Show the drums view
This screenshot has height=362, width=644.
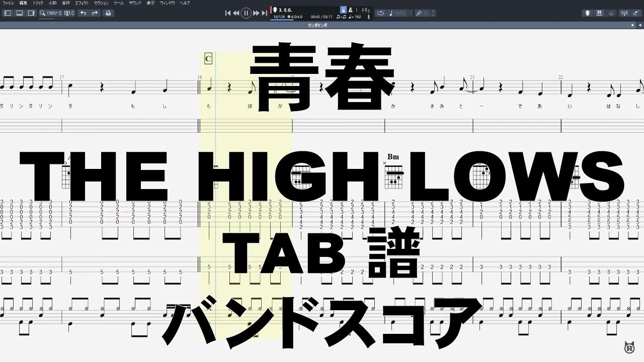point(612,13)
